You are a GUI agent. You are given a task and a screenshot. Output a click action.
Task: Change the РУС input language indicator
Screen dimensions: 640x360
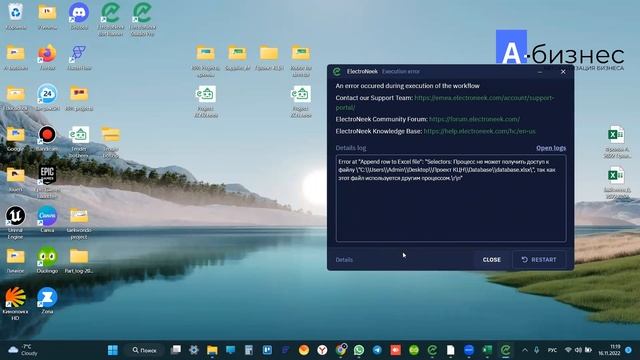click(552, 350)
